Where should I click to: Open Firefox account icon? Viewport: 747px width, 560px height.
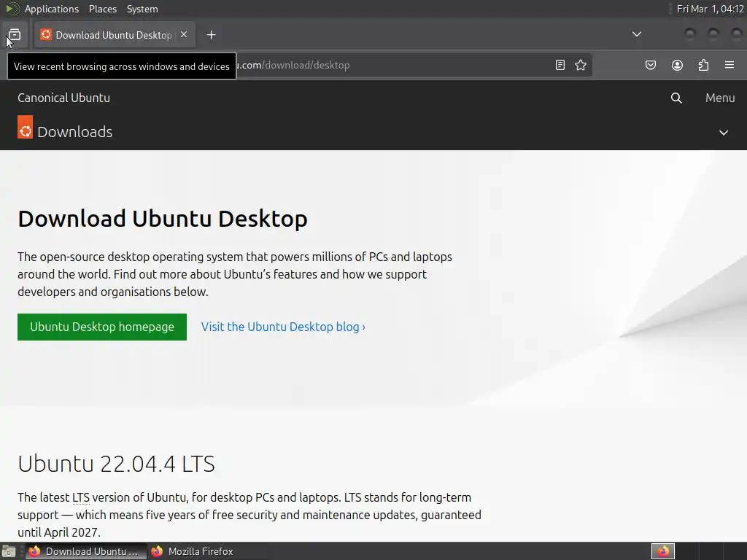(x=677, y=65)
